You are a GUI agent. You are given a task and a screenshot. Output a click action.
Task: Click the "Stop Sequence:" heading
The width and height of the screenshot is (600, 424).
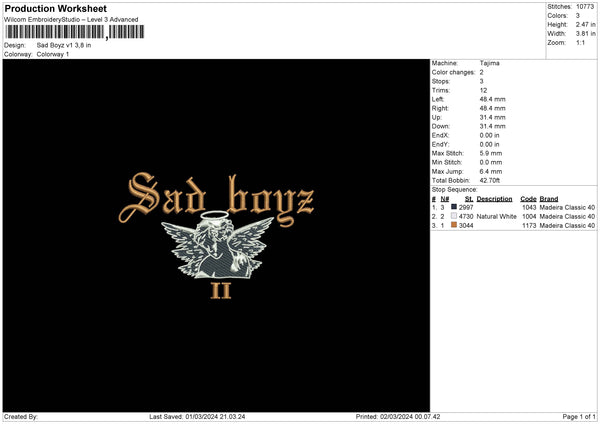coord(455,190)
